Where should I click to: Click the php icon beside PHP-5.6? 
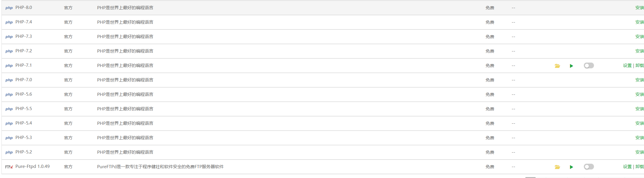click(9, 94)
